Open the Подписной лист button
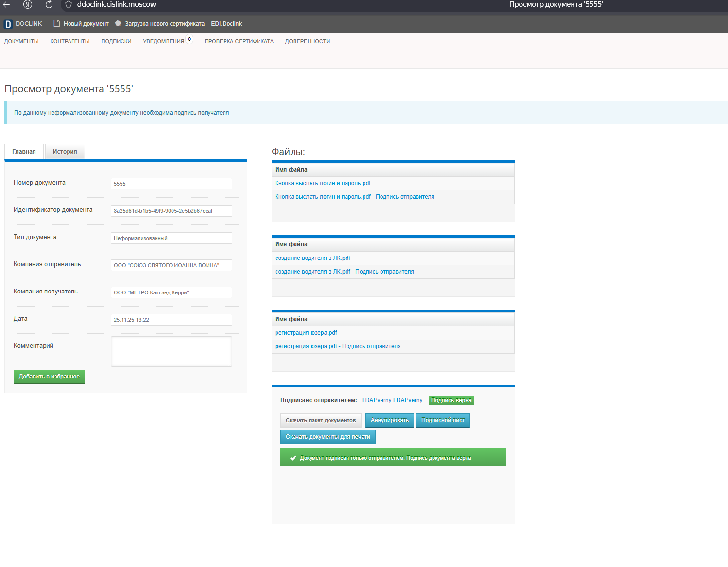The width and height of the screenshot is (728, 567). [x=443, y=420]
